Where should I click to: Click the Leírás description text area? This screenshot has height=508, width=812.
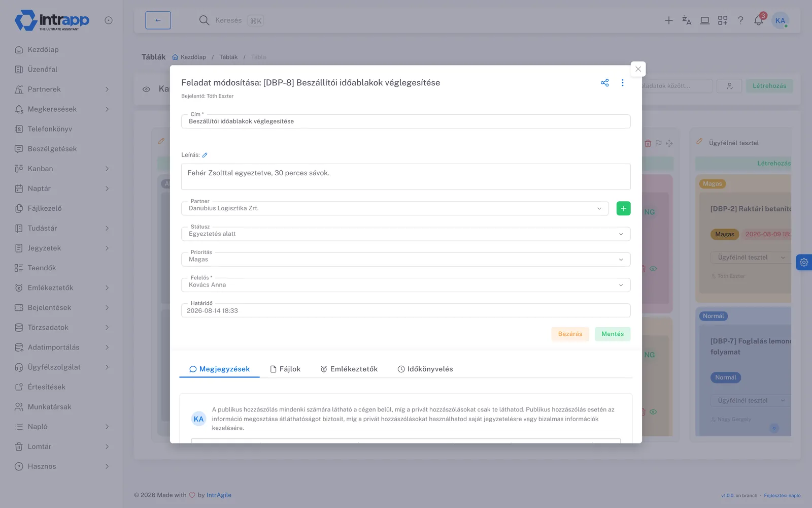coord(406,177)
